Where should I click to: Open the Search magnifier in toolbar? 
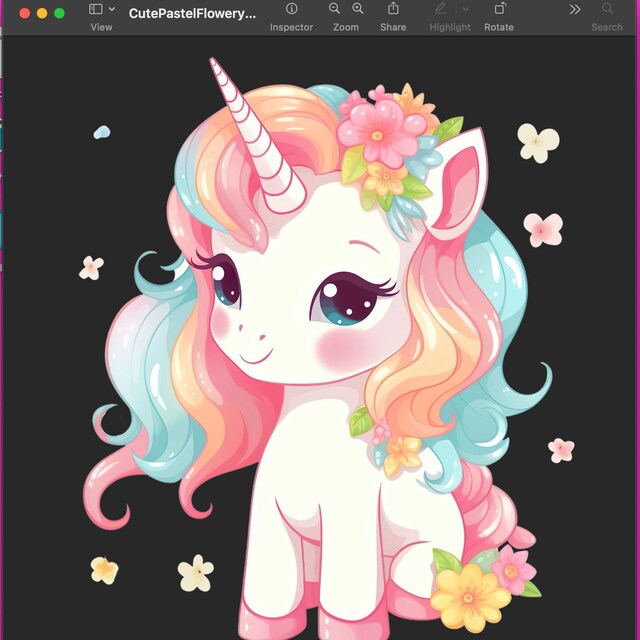(x=607, y=8)
